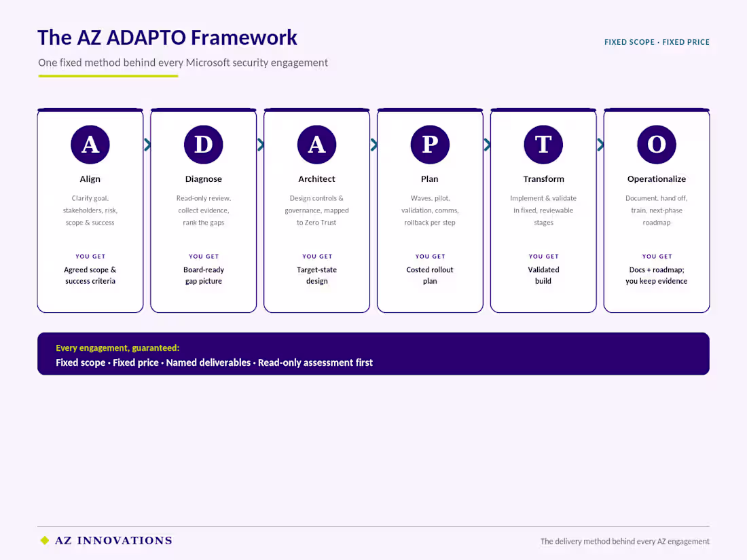This screenshot has height=560, width=747.
Task: Click the 'YOU GET' label in the Diagnose card
Action: coord(204,256)
